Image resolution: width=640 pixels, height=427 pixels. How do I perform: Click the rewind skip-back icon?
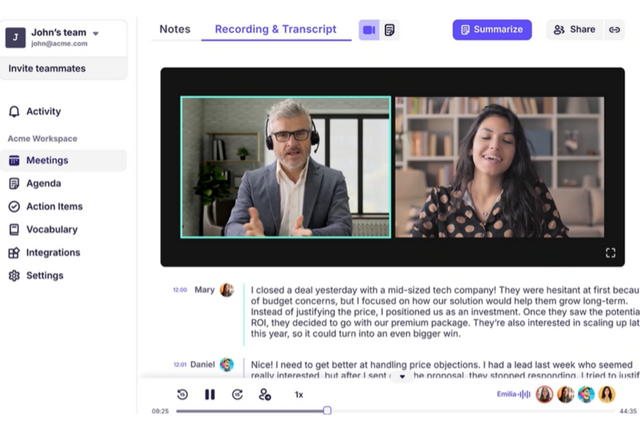tap(182, 394)
